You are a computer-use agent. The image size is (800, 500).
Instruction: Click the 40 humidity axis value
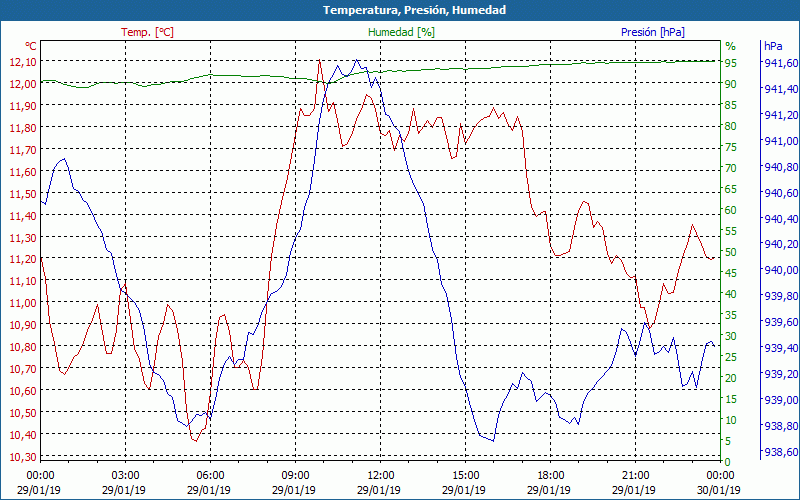pos(731,294)
